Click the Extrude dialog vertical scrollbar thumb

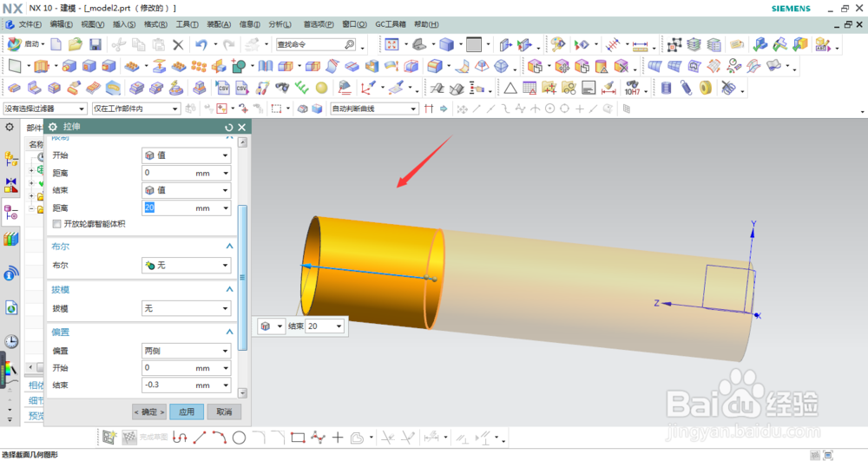click(242, 277)
